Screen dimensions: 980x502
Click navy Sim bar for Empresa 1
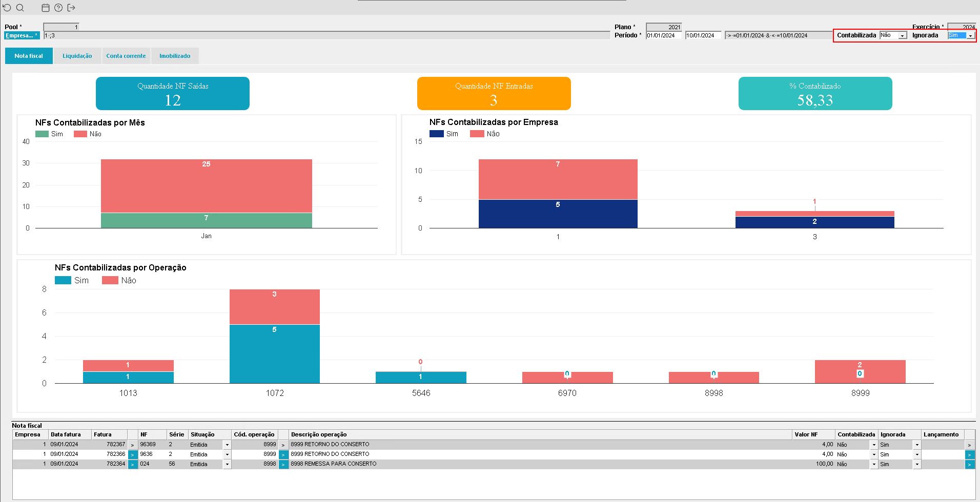click(x=558, y=214)
